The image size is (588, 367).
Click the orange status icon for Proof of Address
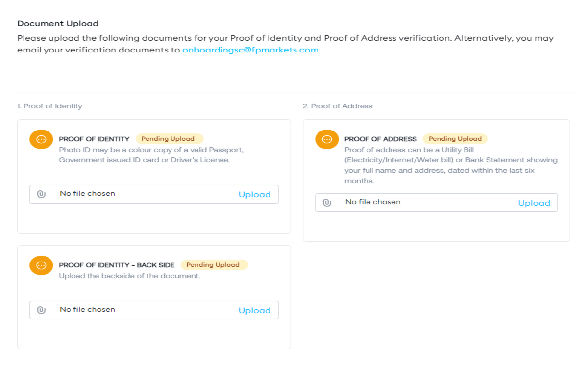click(x=327, y=139)
